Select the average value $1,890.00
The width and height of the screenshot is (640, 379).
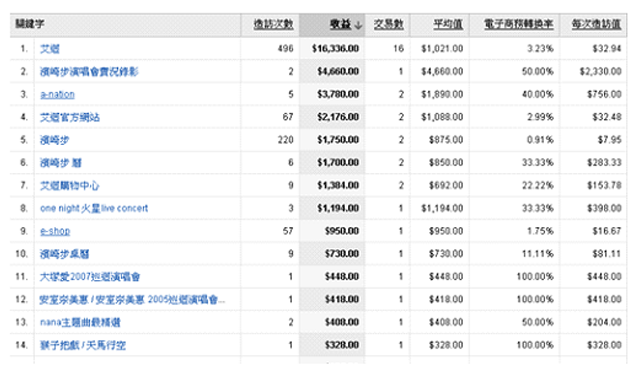[442, 94]
